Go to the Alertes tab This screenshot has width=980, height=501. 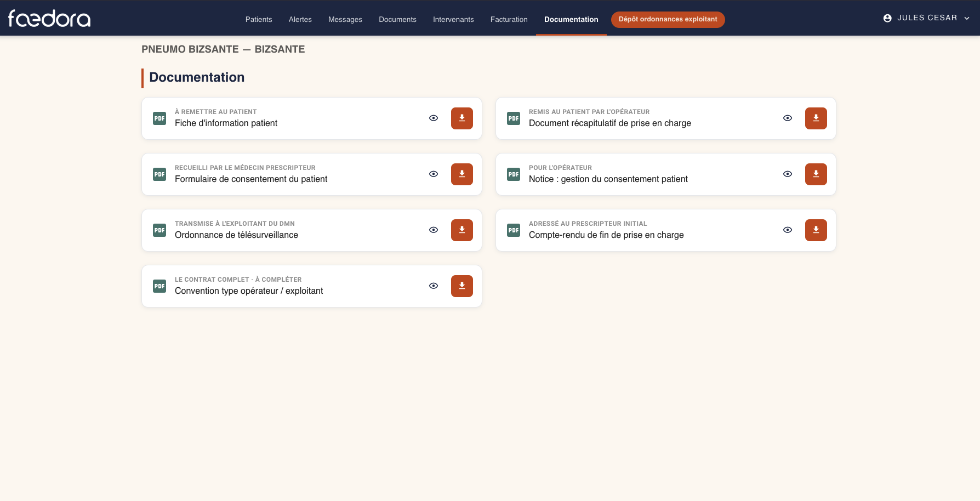click(x=300, y=19)
